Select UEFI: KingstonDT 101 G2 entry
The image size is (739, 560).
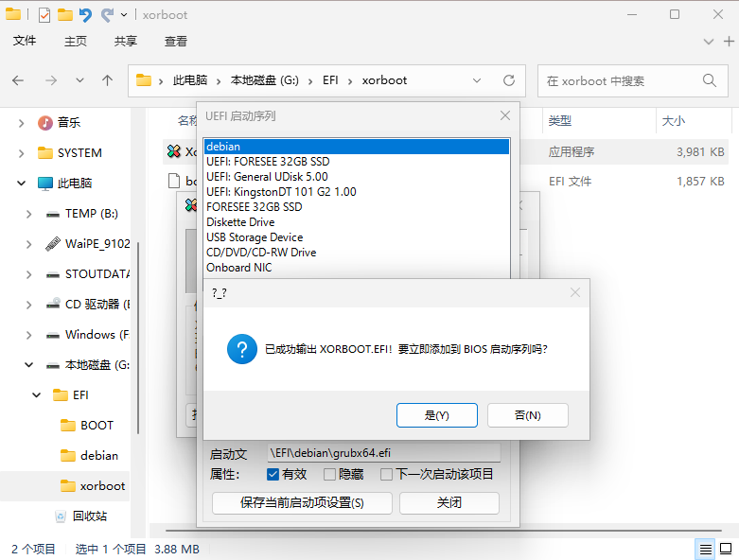point(357,192)
